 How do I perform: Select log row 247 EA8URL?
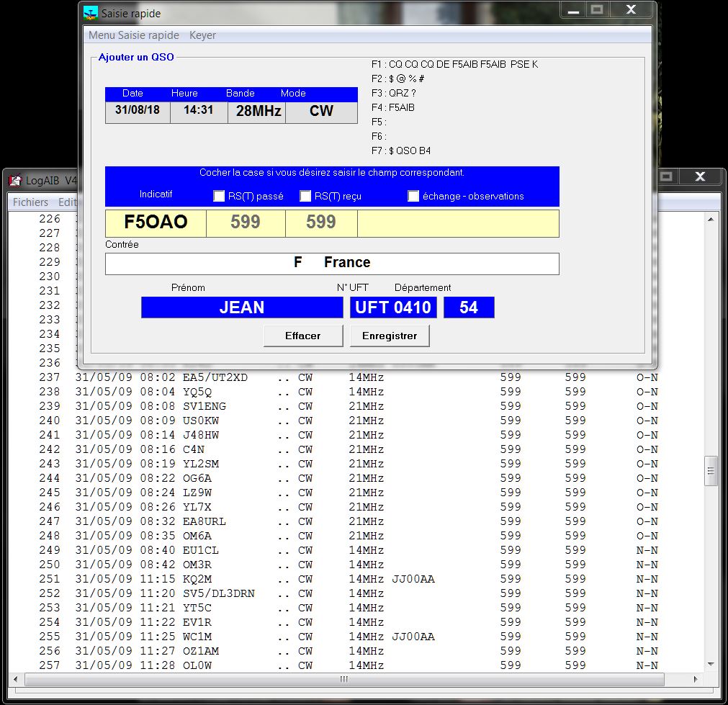point(349,521)
